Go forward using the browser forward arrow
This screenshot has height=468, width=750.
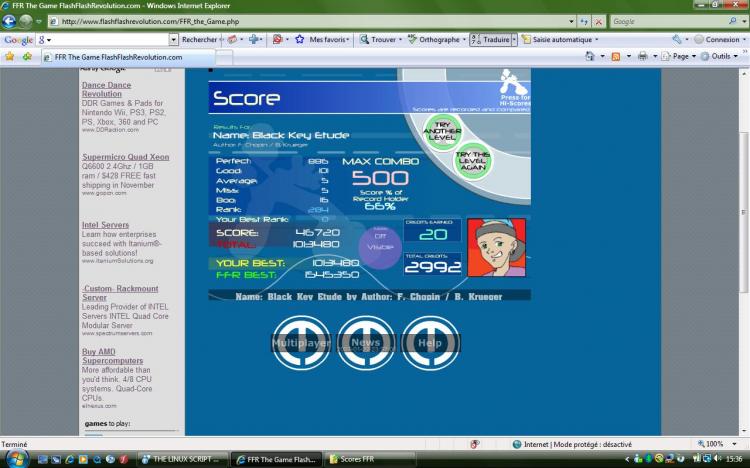tap(26, 22)
